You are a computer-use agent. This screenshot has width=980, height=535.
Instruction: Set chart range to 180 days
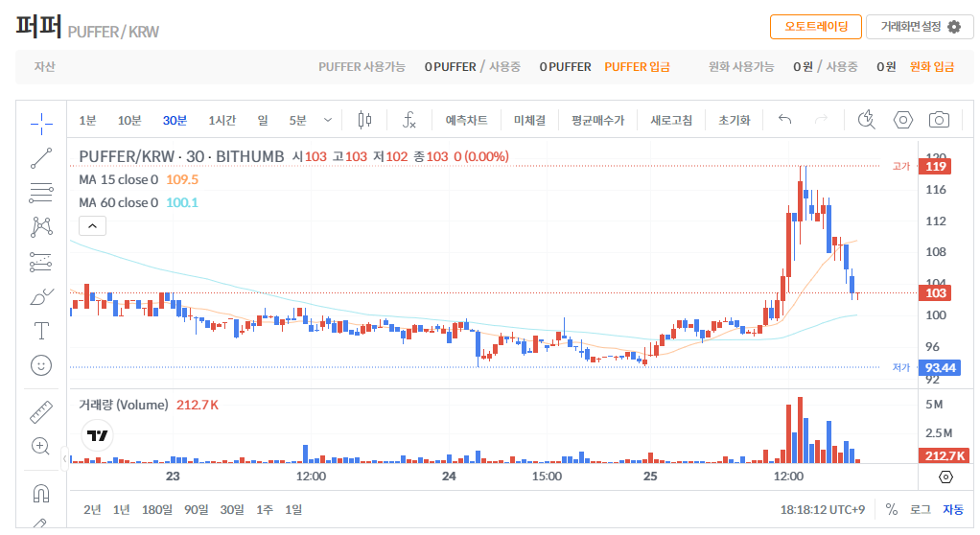tap(157, 509)
